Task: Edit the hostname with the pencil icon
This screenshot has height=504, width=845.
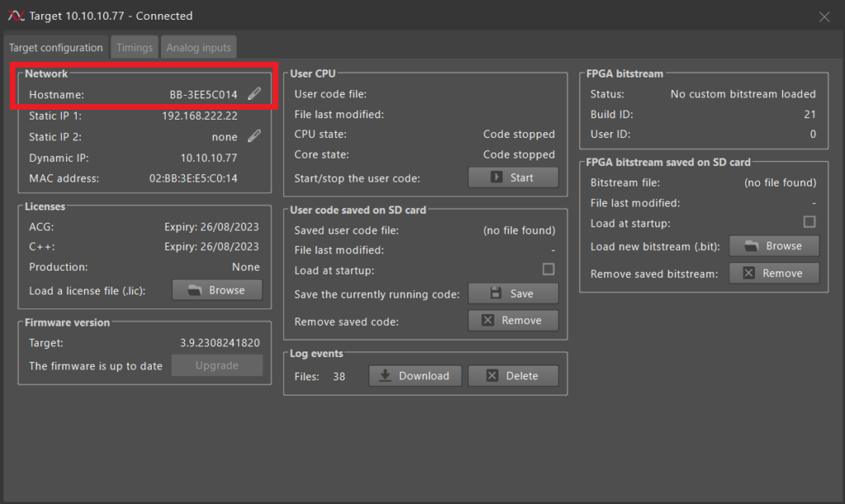Action: pyautogui.click(x=254, y=94)
